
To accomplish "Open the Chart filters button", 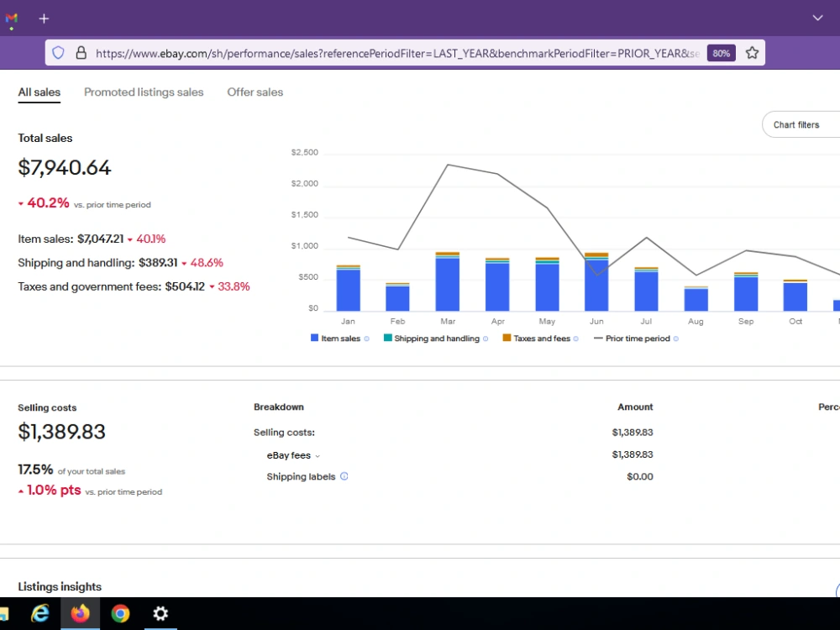I will click(801, 125).
